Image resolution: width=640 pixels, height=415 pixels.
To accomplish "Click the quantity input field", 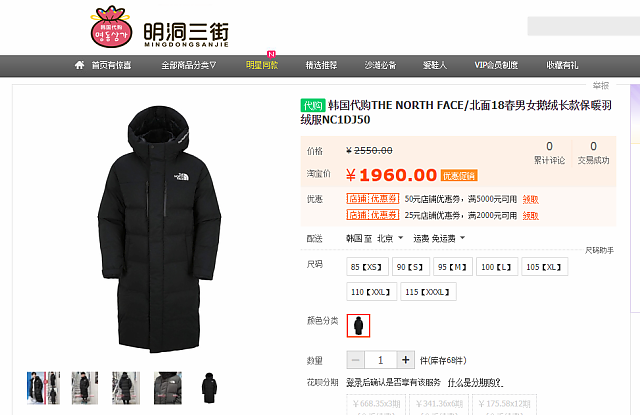I will (x=380, y=360).
